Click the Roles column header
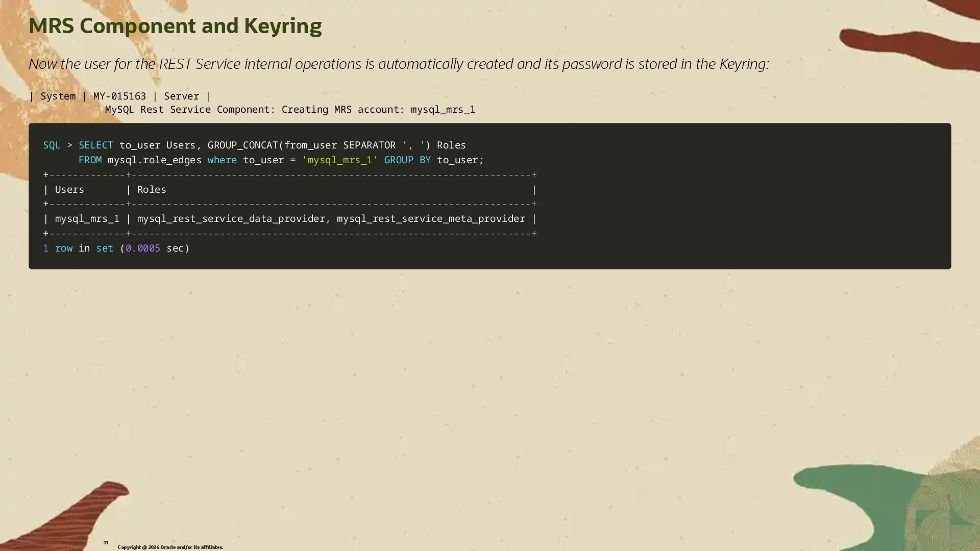 coord(152,190)
